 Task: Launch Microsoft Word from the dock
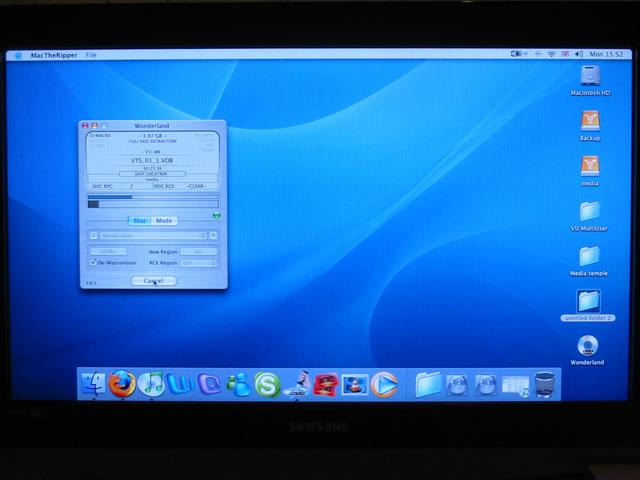pos(180,384)
